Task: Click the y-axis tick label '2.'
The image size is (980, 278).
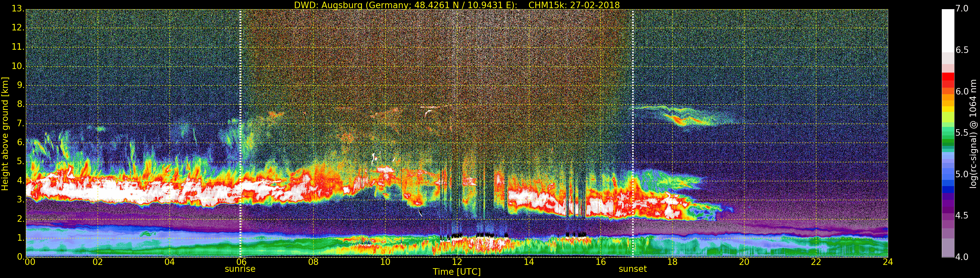Action: point(21,218)
